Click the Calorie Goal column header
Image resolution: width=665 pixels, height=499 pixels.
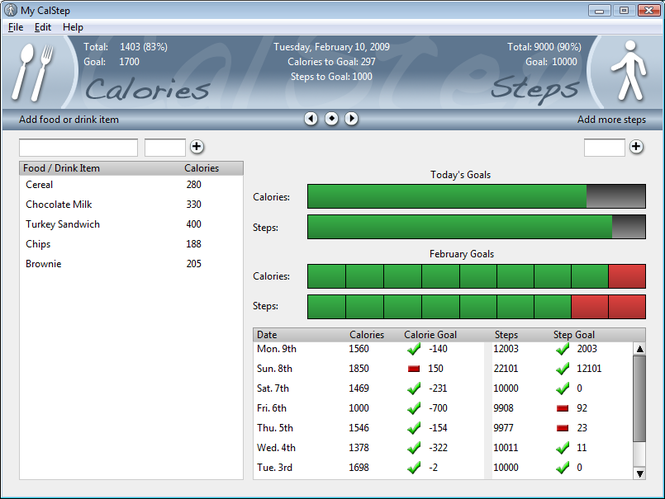[x=430, y=335]
